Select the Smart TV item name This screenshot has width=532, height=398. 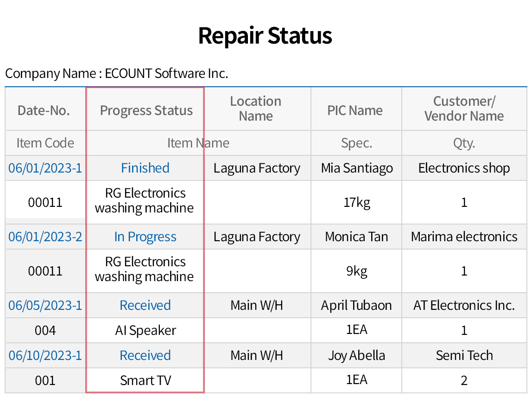coord(146,380)
